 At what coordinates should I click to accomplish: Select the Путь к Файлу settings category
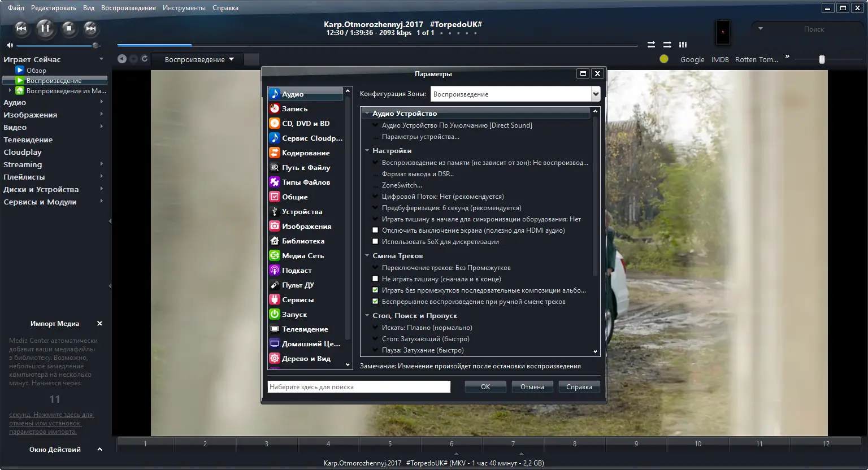[x=305, y=168]
